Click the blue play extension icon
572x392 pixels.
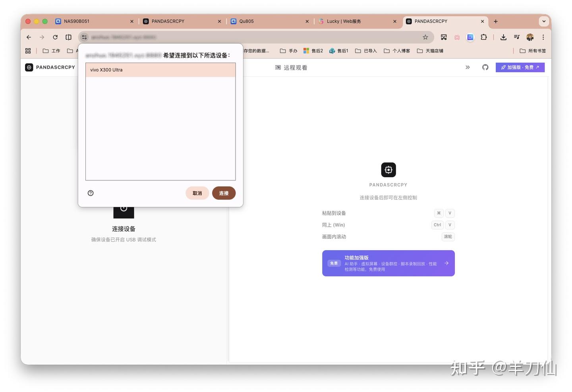[470, 37]
